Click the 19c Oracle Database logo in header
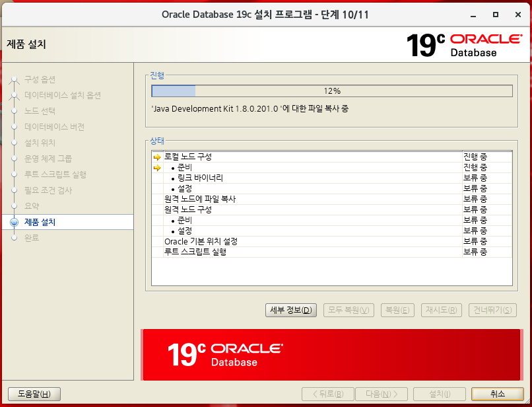 [464, 45]
